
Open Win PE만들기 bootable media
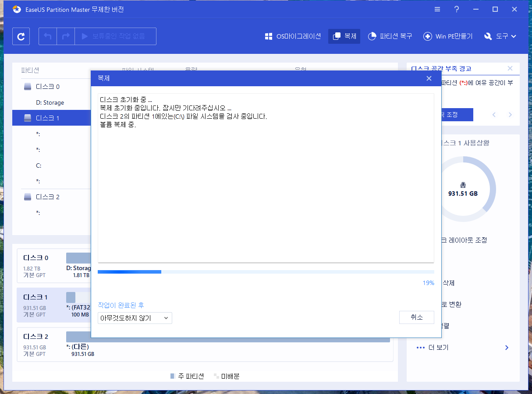(448, 36)
